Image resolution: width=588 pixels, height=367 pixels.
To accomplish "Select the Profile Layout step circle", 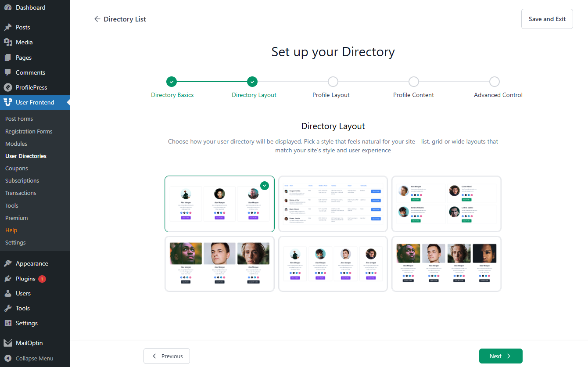I will (333, 82).
